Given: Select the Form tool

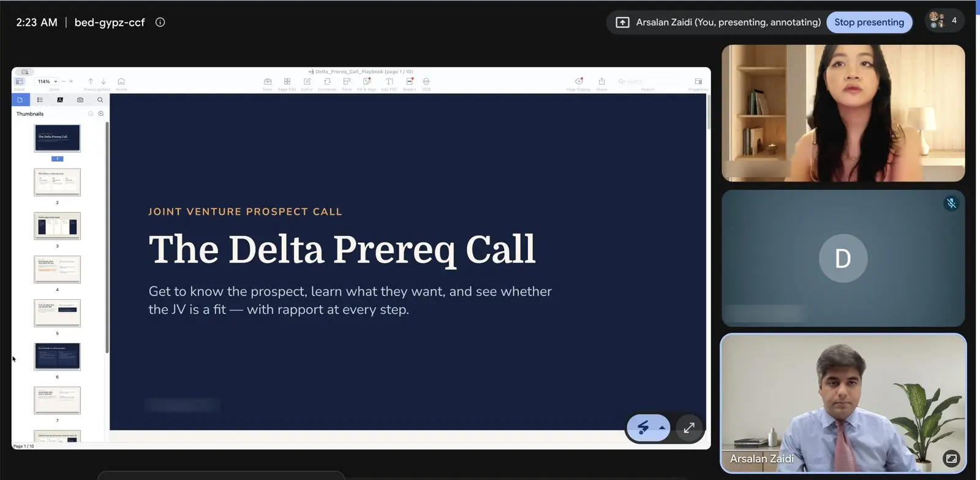Looking at the screenshot, I should (x=347, y=82).
